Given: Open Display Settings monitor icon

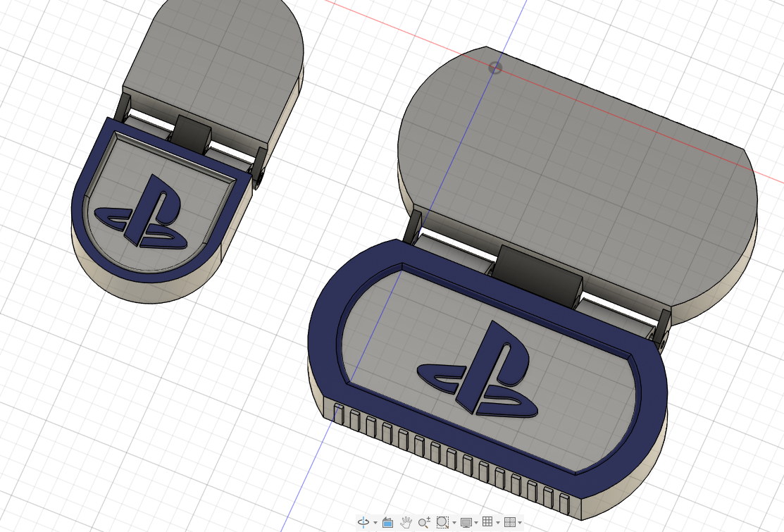Looking at the screenshot, I should coord(466,523).
